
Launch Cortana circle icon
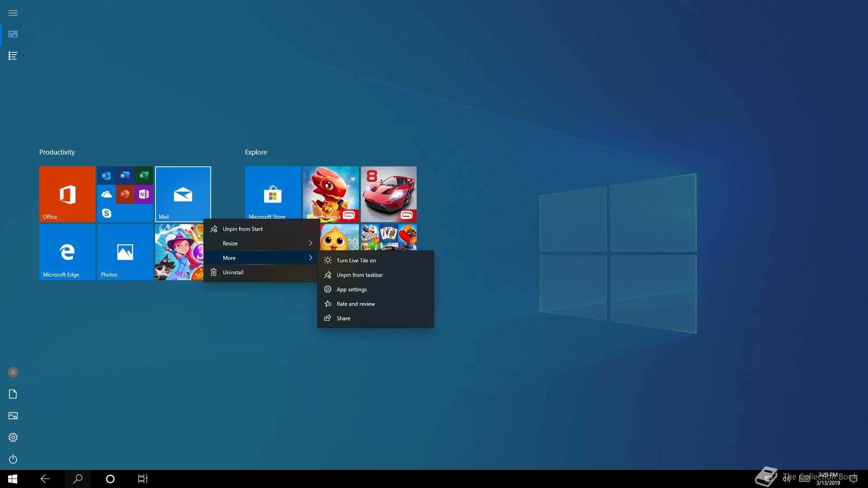(110, 479)
